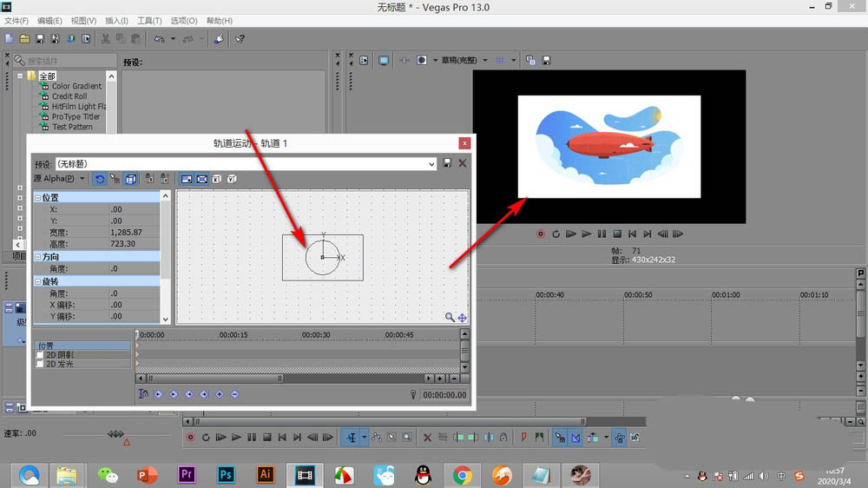The height and width of the screenshot is (488, 868).
Task: Select the Test Pattern generator
Action: [72, 127]
